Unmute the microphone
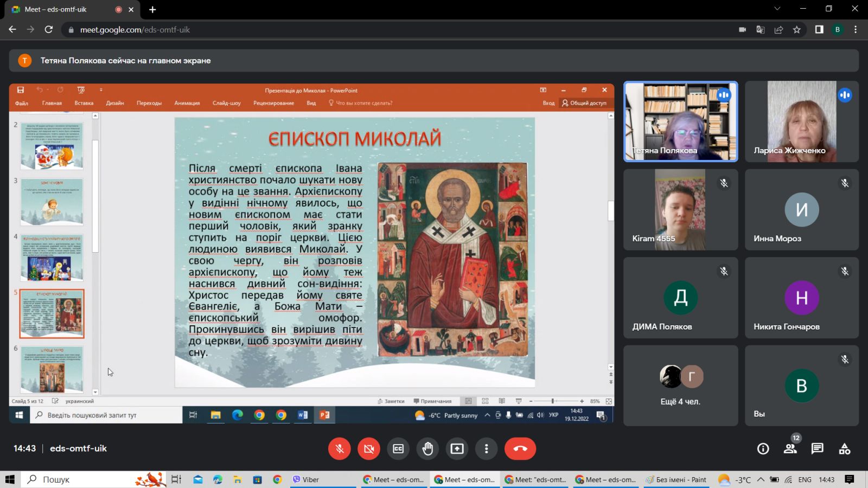868x488 pixels. point(340,448)
